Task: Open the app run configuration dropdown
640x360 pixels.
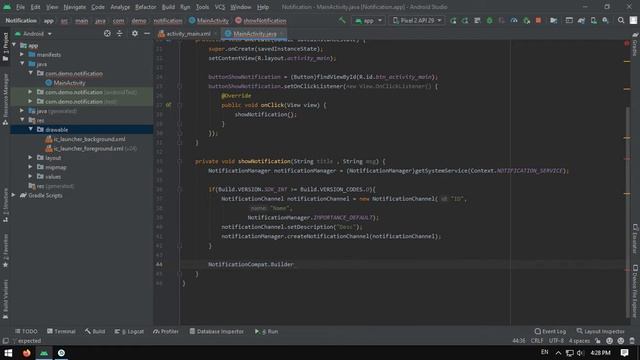Action: click(x=368, y=20)
